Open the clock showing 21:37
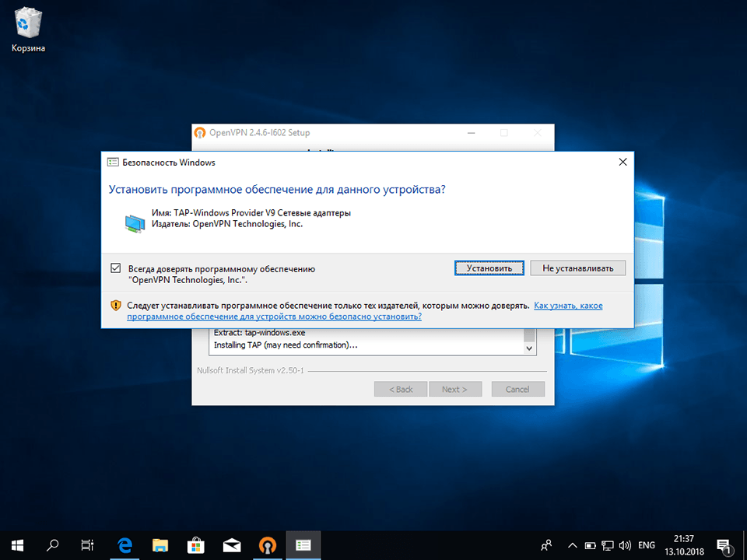 click(684, 545)
